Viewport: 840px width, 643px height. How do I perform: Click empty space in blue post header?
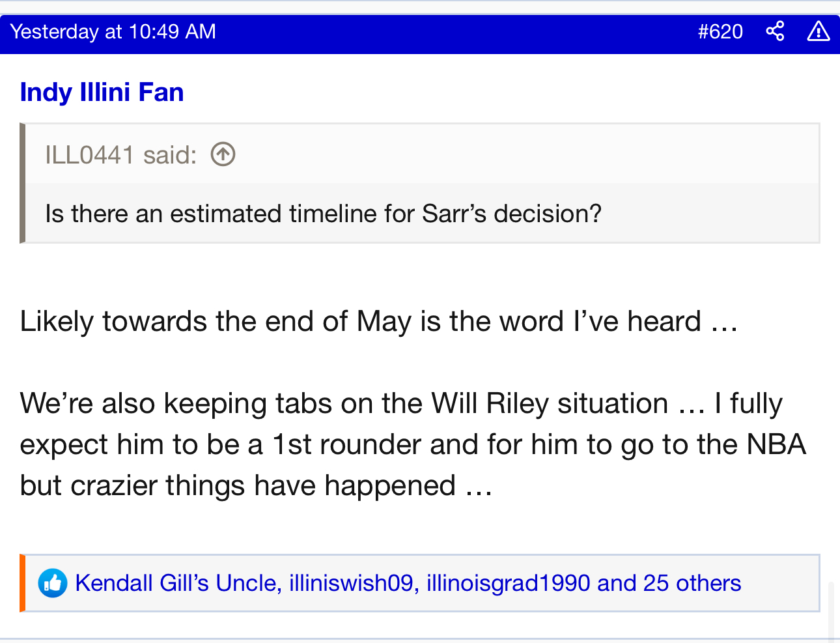(x=456, y=31)
